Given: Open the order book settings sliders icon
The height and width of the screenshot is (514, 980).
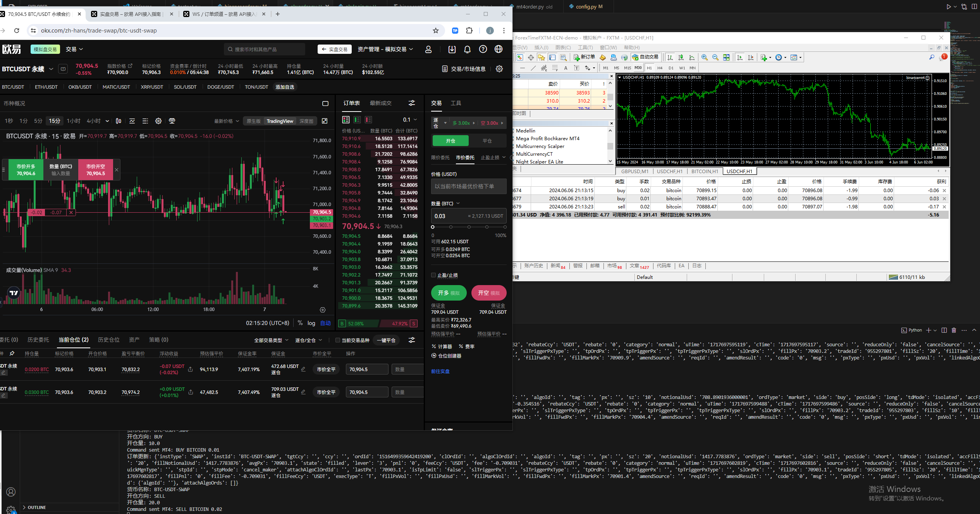Looking at the screenshot, I should [x=412, y=103].
